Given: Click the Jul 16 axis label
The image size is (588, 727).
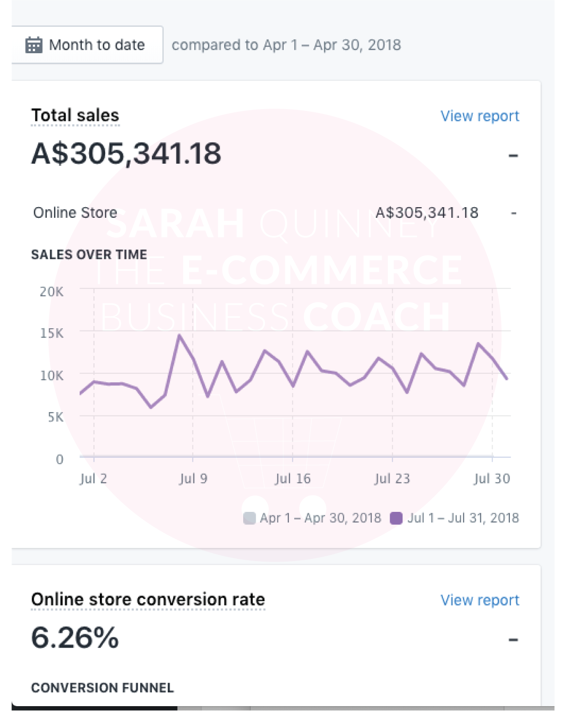Looking at the screenshot, I should pyautogui.click(x=293, y=479).
